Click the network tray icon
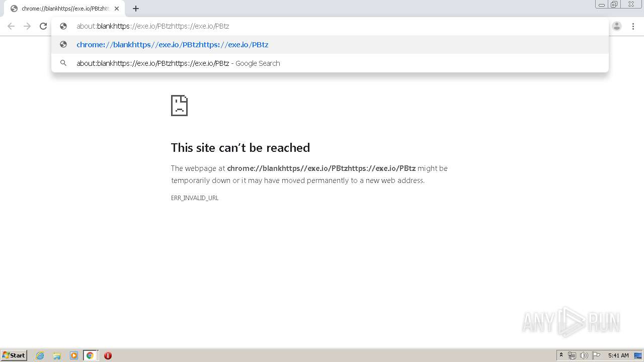Screen dimensions: 644x362 pos(572,355)
